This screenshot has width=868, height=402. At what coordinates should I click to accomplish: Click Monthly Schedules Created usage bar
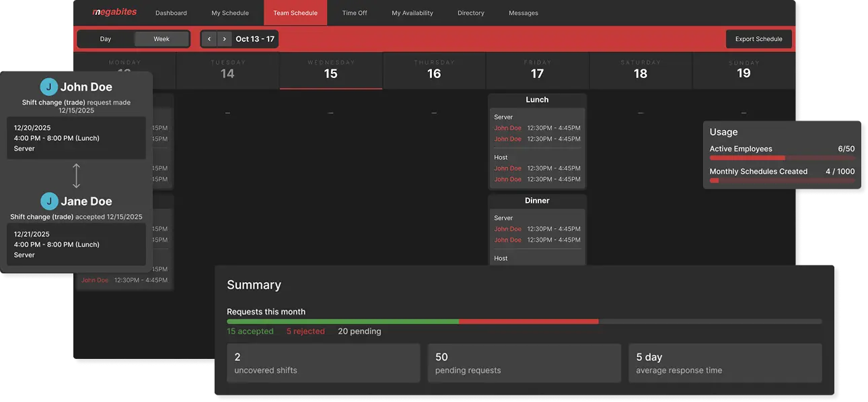coord(782,180)
